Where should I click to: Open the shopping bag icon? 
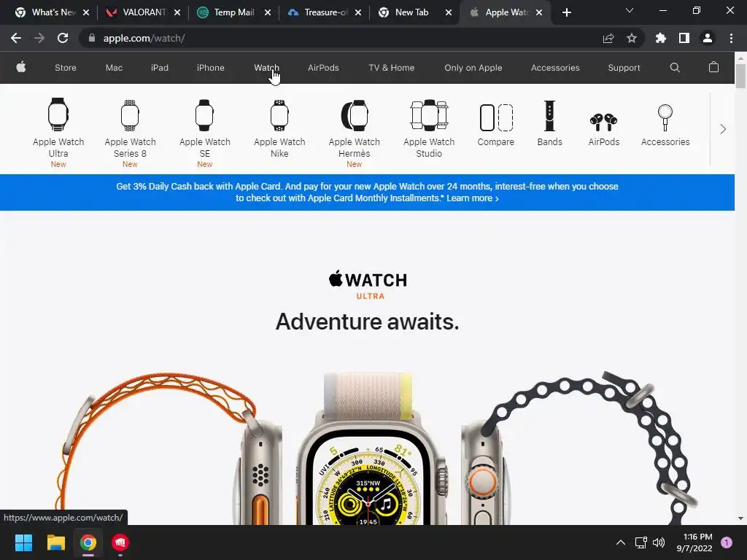(713, 67)
